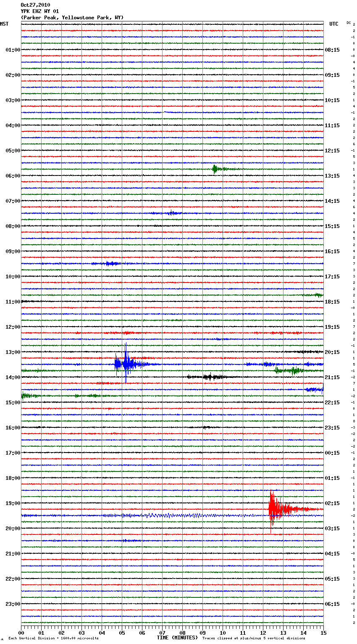Select the 01:00 MST time label
Image resolution: width=357 pixels, height=644 pixels.
(x=13, y=50)
